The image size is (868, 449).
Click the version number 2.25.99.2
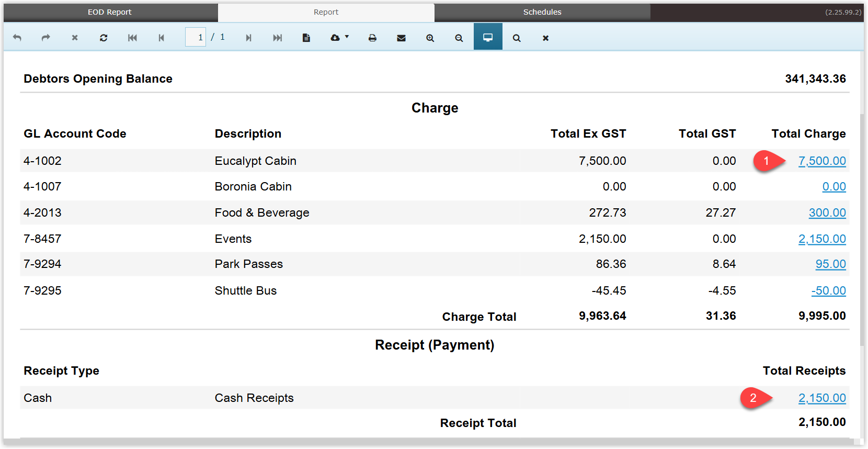[843, 12]
